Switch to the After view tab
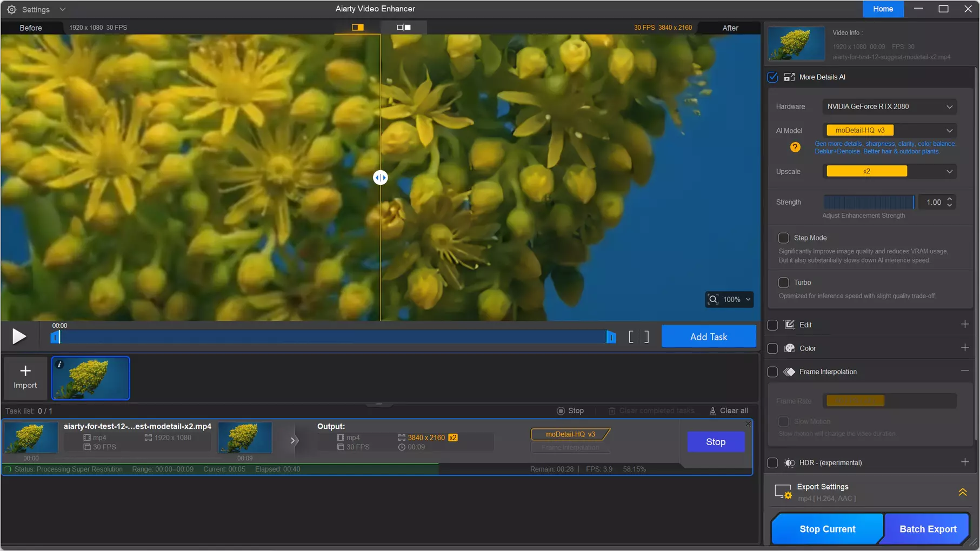Image resolution: width=980 pixels, height=551 pixels. (x=730, y=28)
